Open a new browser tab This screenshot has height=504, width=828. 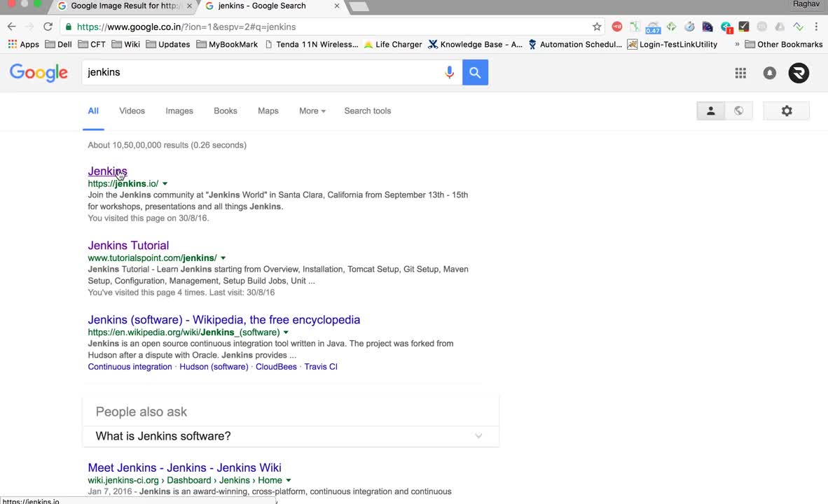(x=359, y=6)
